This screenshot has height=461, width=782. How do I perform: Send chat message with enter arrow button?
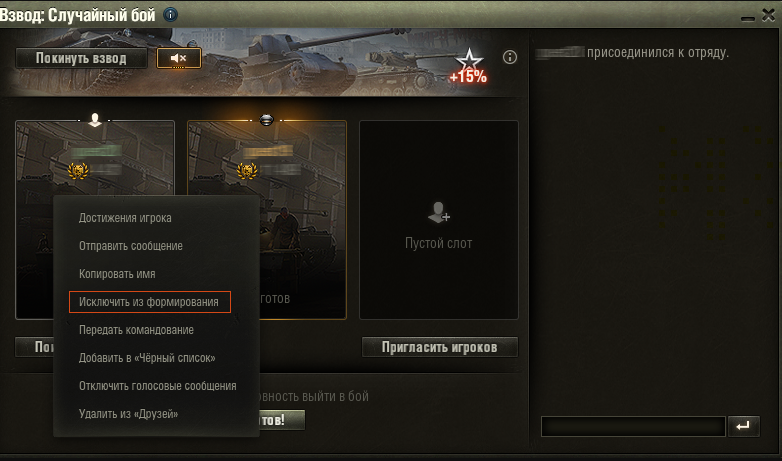pyautogui.click(x=744, y=426)
